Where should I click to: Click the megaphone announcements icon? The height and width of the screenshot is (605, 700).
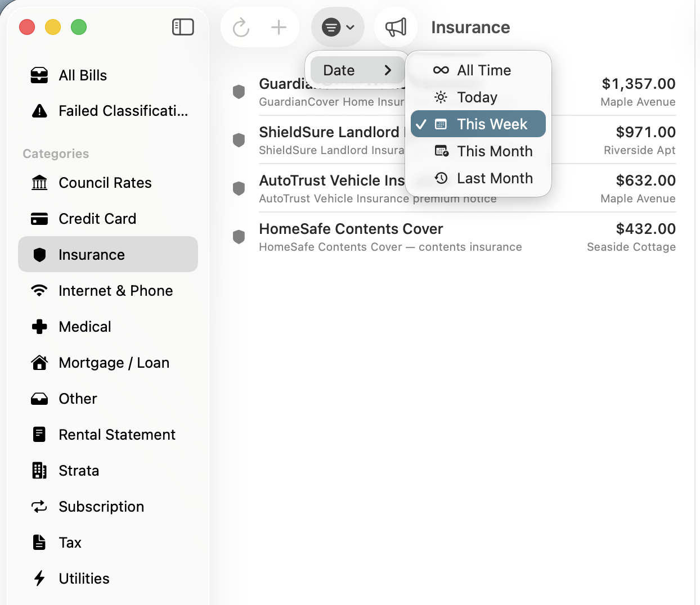(396, 27)
